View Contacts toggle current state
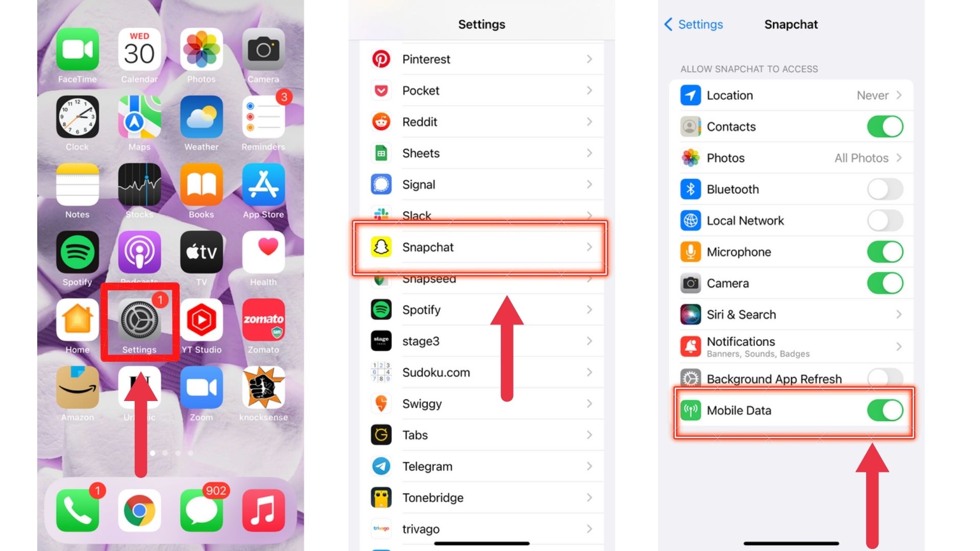980x551 pixels. (x=884, y=127)
